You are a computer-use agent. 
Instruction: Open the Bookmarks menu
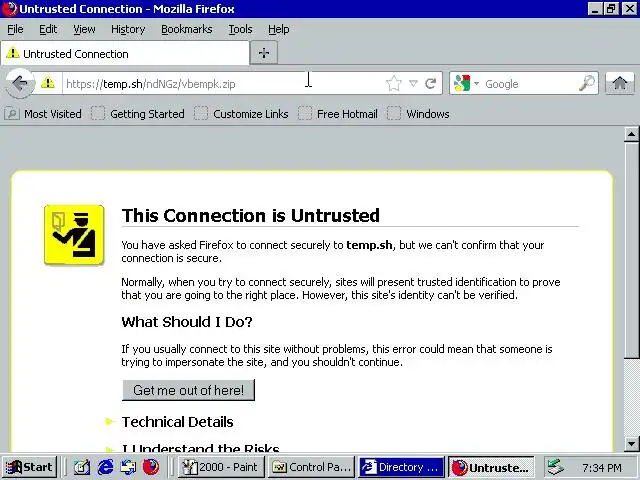point(187,29)
